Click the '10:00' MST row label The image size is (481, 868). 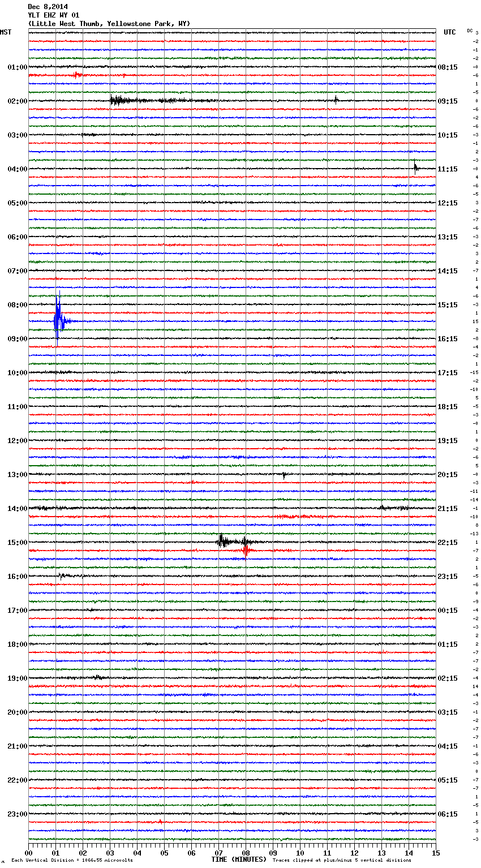tap(17, 373)
